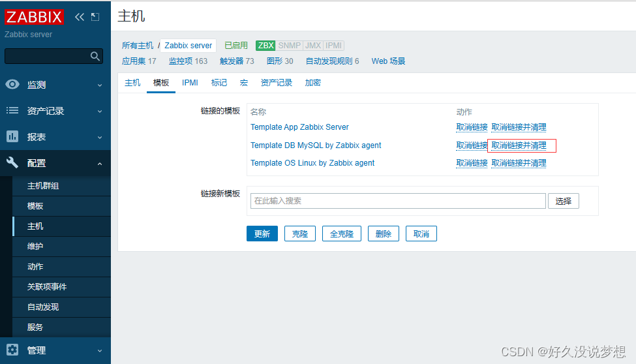Expand the 监测 menu chevron
This screenshot has width=636, height=364.
coord(100,85)
